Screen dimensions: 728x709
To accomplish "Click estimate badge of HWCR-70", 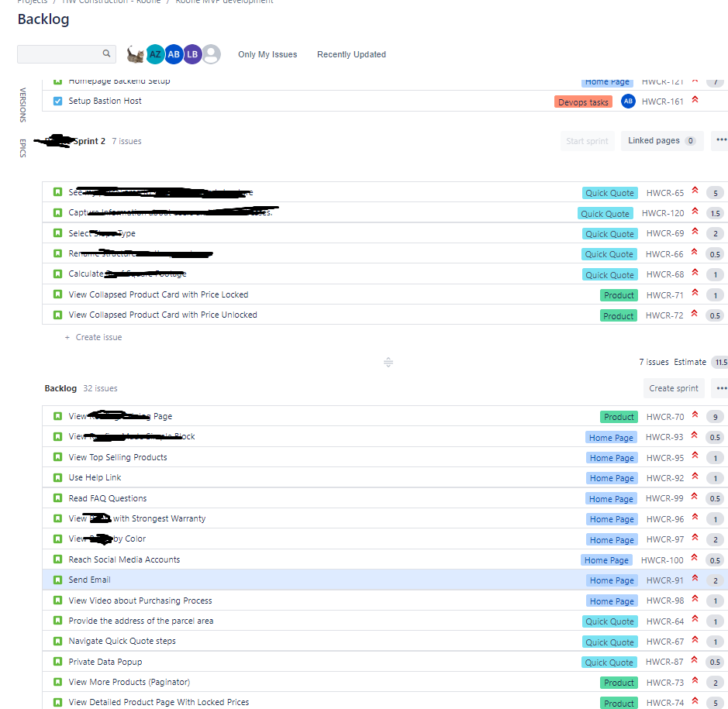I will 715,417.
